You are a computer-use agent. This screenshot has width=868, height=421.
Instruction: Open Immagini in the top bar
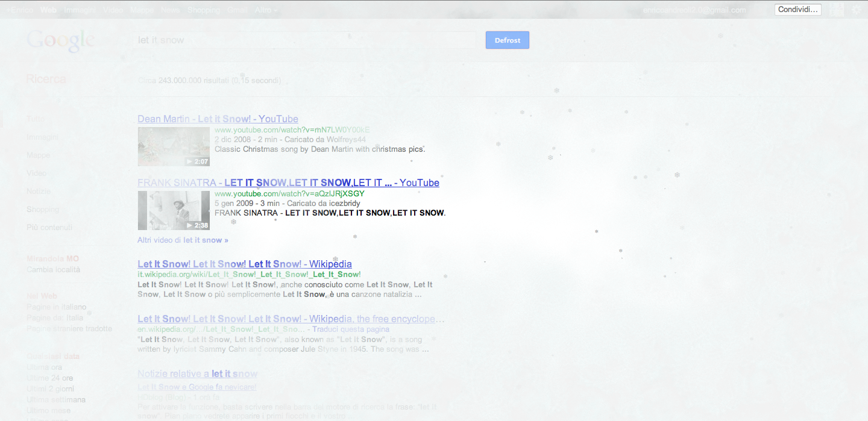click(80, 10)
